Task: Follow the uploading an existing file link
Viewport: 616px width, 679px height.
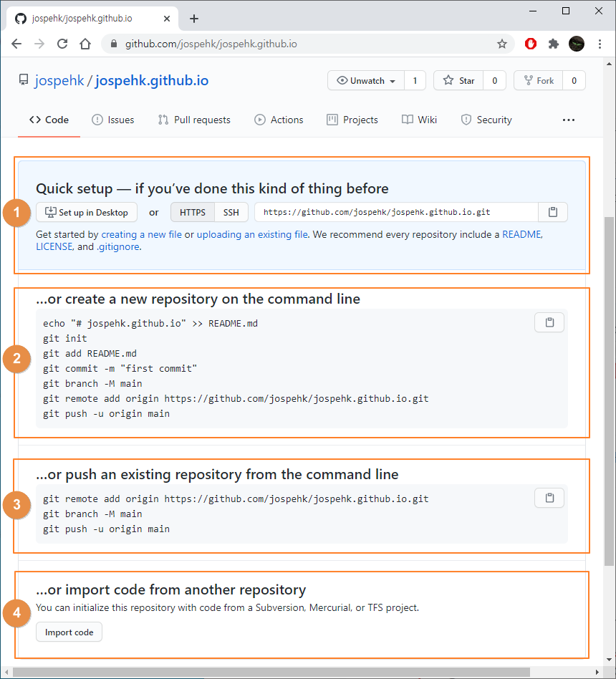Action: tap(252, 235)
